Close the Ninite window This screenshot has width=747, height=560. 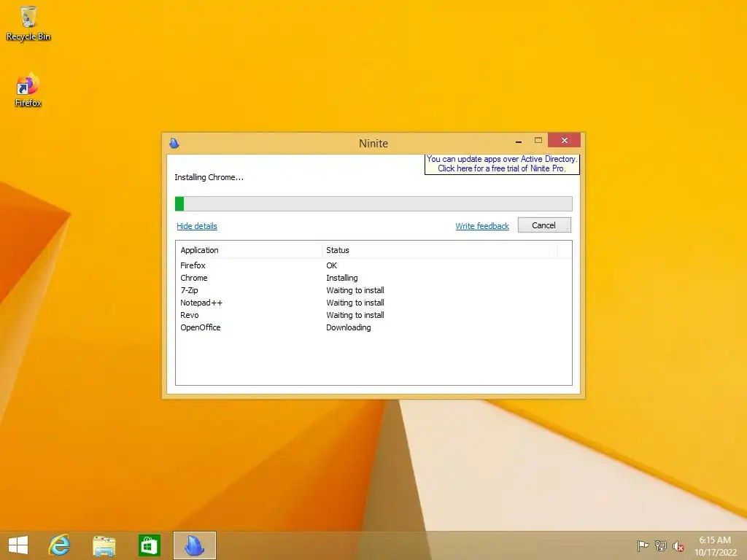tap(564, 140)
